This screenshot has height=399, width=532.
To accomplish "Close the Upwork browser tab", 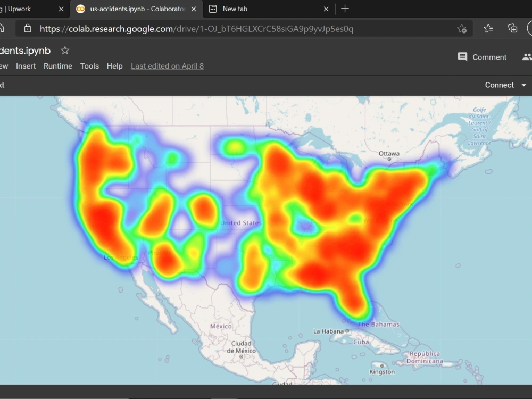I will [61, 9].
